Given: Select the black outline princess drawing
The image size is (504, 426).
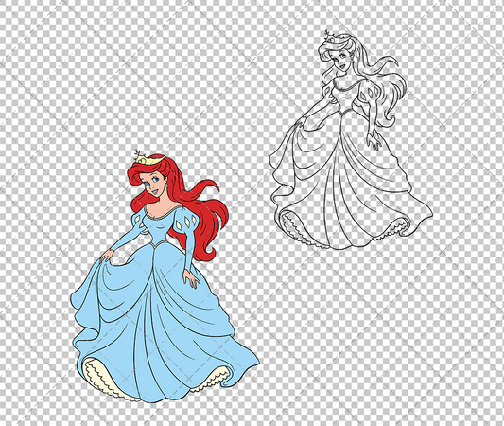Looking at the screenshot, I should [x=351, y=140].
